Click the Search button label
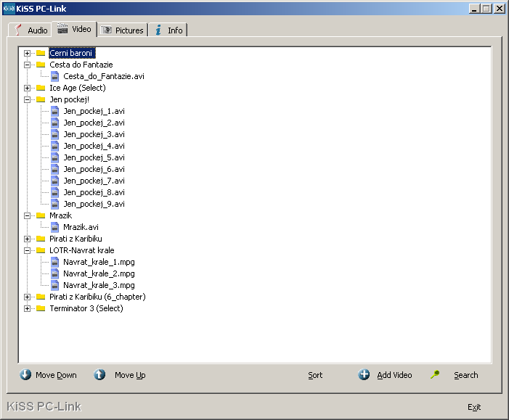This screenshot has width=509, height=420. [466, 375]
